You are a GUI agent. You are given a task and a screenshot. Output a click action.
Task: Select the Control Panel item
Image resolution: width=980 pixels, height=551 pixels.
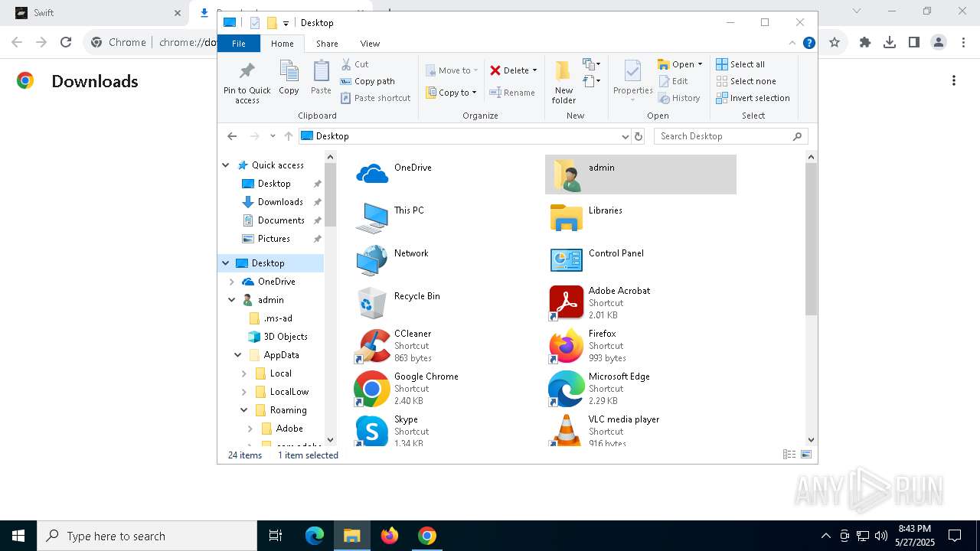point(642,259)
